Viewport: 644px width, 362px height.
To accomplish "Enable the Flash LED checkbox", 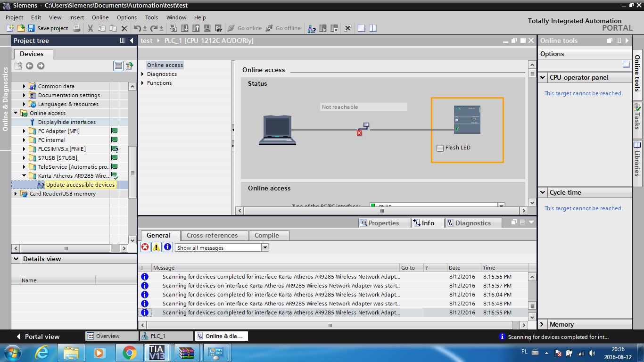I will pos(440,148).
